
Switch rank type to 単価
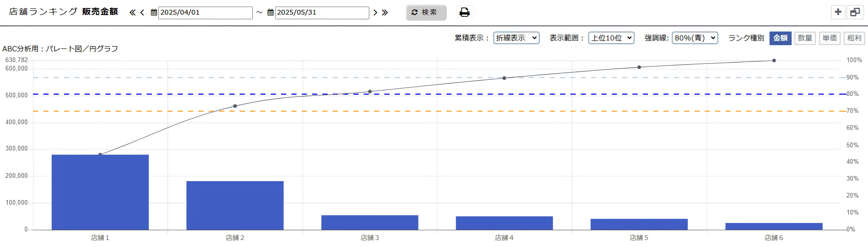click(829, 38)
